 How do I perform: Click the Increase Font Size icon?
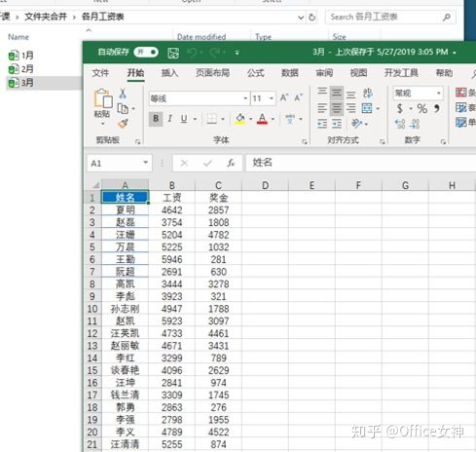tap(284, 97)
